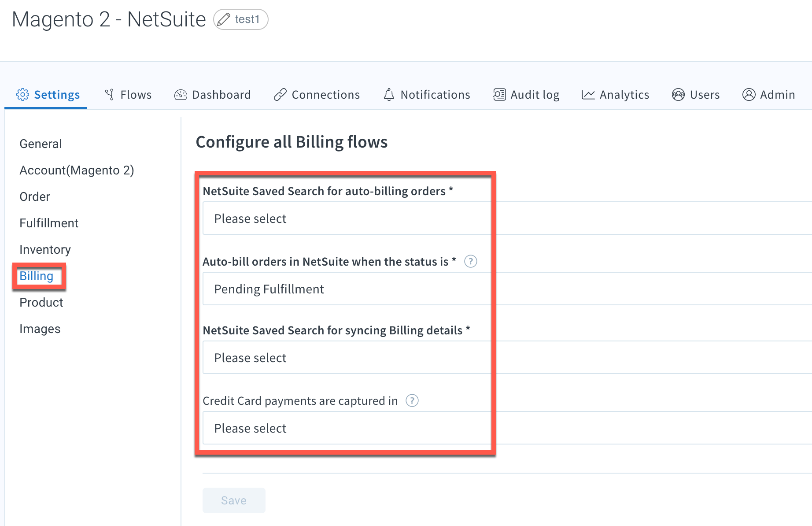Click the Notifications bell icon
Viewport: 812px width, 526px height.
tap(389, 95)
